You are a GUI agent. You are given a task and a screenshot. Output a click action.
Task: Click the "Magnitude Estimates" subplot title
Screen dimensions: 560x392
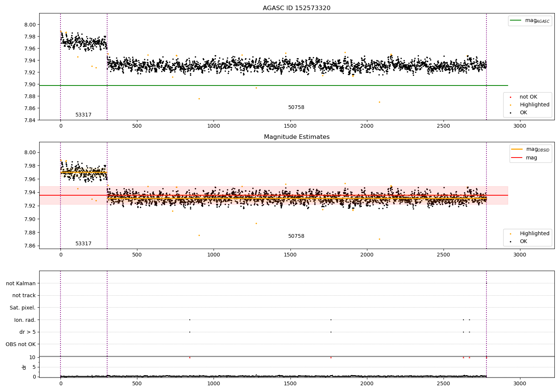(296, 137)
